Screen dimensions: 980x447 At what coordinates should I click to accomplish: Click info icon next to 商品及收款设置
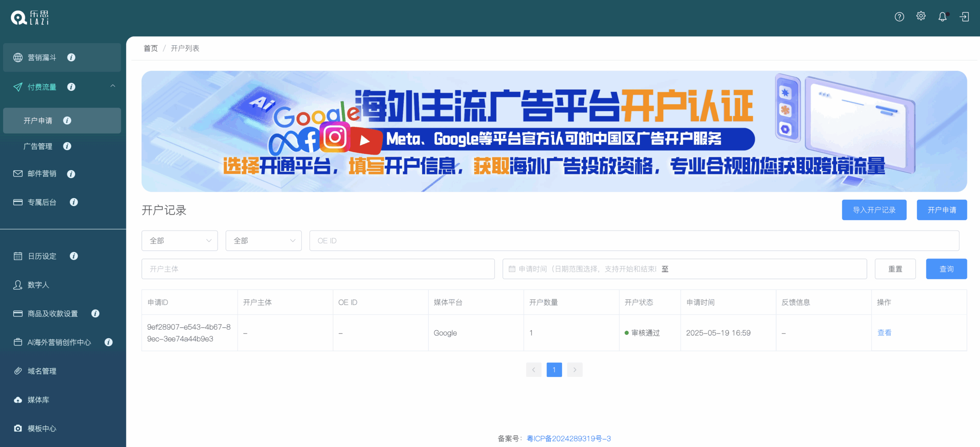95,314
